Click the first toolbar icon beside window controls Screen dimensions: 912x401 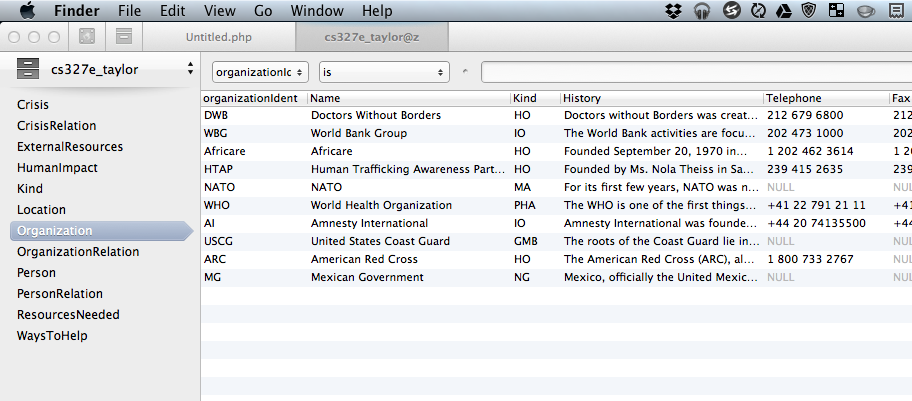pyautogui.click(x=87, y=37)
